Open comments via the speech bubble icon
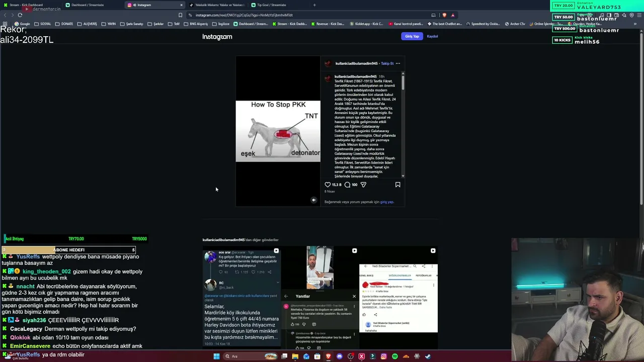Image resolution: width=644 pixels, height=362 pixels. coord(347,185)
